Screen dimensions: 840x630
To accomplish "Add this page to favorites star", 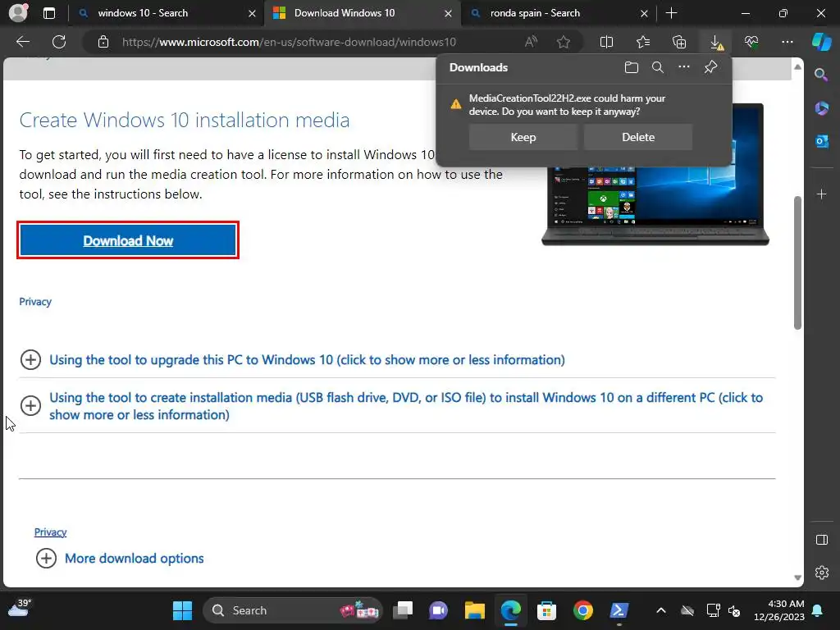I will click(x=563, y=42).
